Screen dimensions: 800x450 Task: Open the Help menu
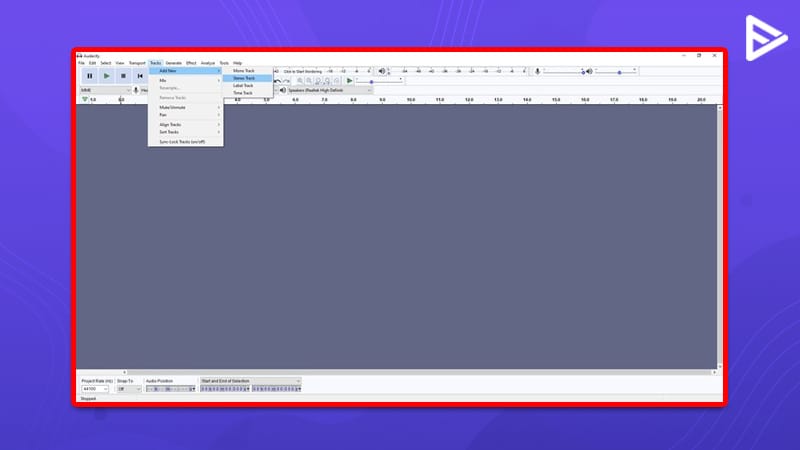coord(238,63)
